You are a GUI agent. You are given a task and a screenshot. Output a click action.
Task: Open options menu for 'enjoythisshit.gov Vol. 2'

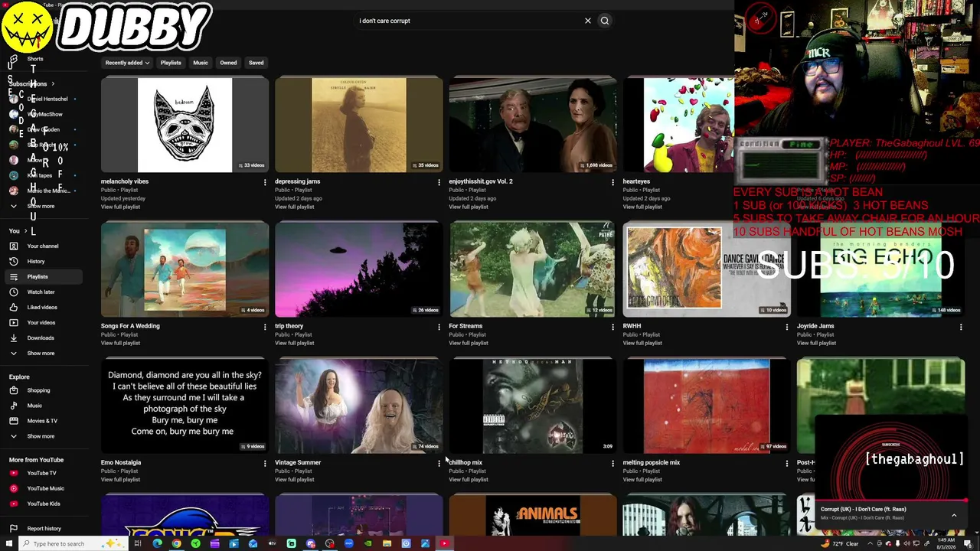point(612,182)
